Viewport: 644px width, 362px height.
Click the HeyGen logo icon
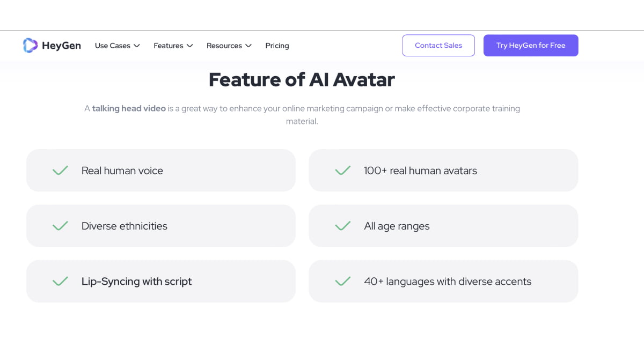pos(30,46)
